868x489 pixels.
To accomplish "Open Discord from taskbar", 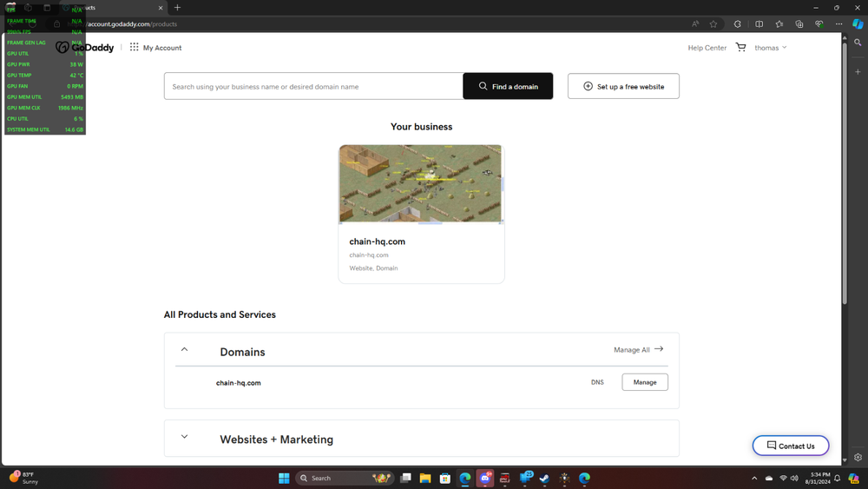I will click(485, 478).
